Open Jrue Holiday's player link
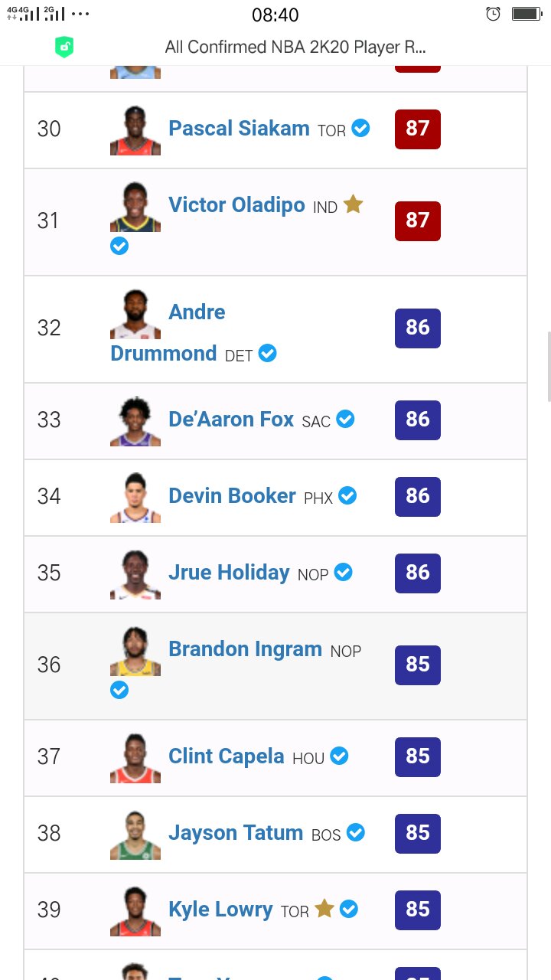This screenshot has height=980, width=551. (229, 573)
